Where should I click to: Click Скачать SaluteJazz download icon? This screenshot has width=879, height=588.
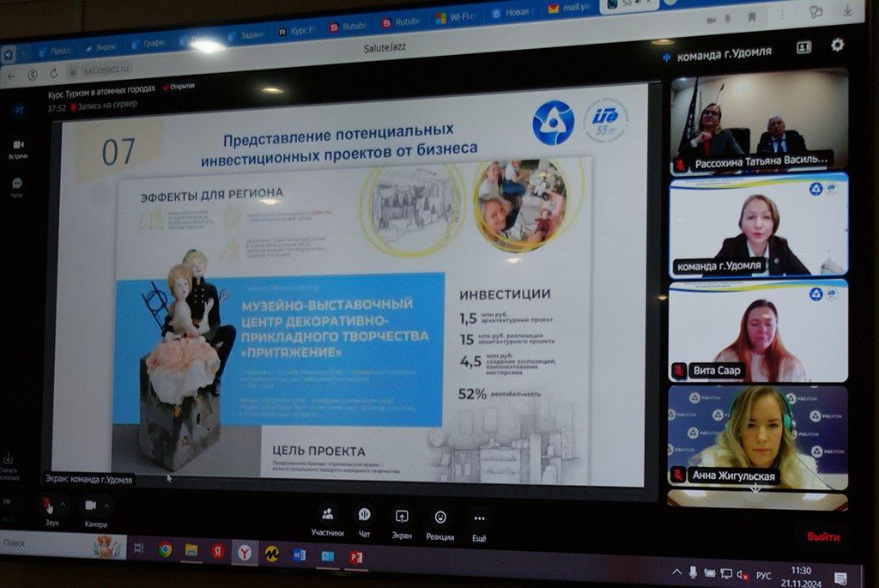[9, 460]
